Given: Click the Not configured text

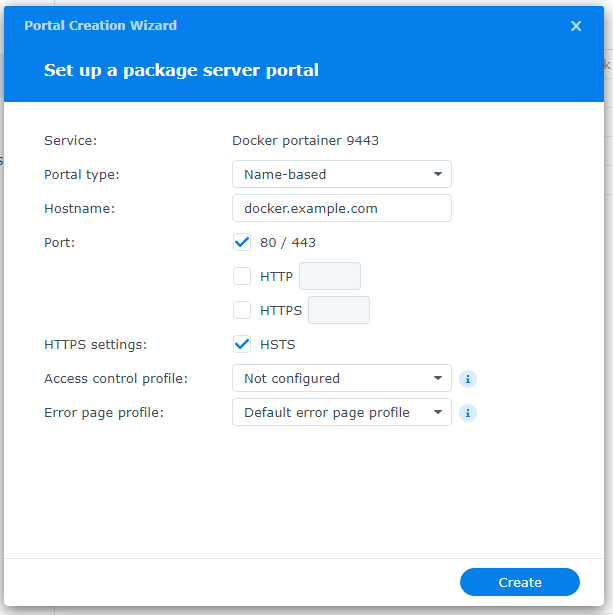Looking at the screenshot, I should coord(292,379).
